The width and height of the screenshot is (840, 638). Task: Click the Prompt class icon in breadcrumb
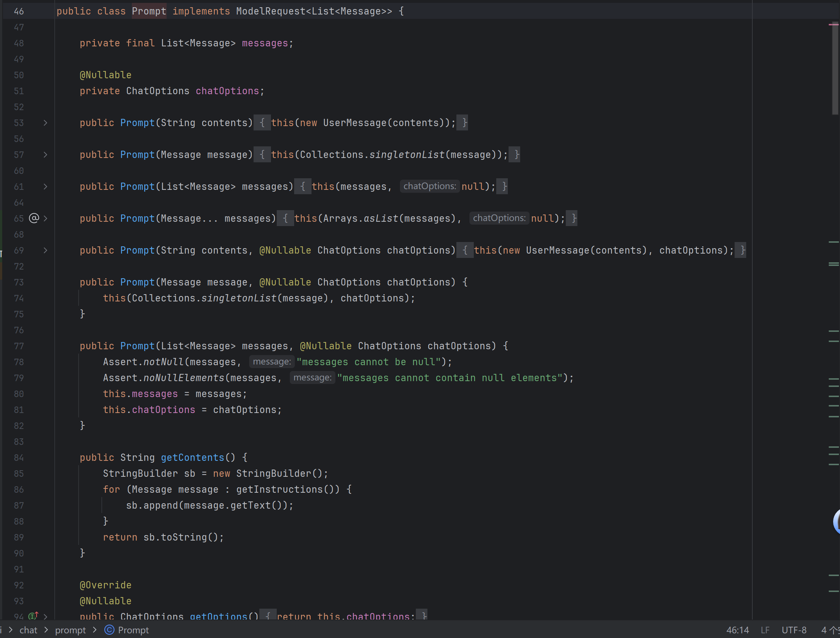109,630
